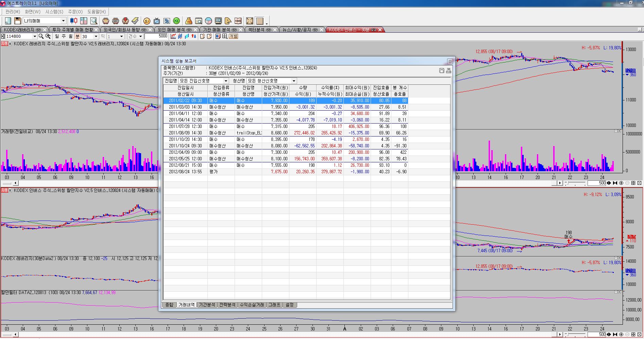The width and height of the screenshot is (644, 339).
Task: Toggle the 일 (daily) period button
Action: (x=57, y=36)
